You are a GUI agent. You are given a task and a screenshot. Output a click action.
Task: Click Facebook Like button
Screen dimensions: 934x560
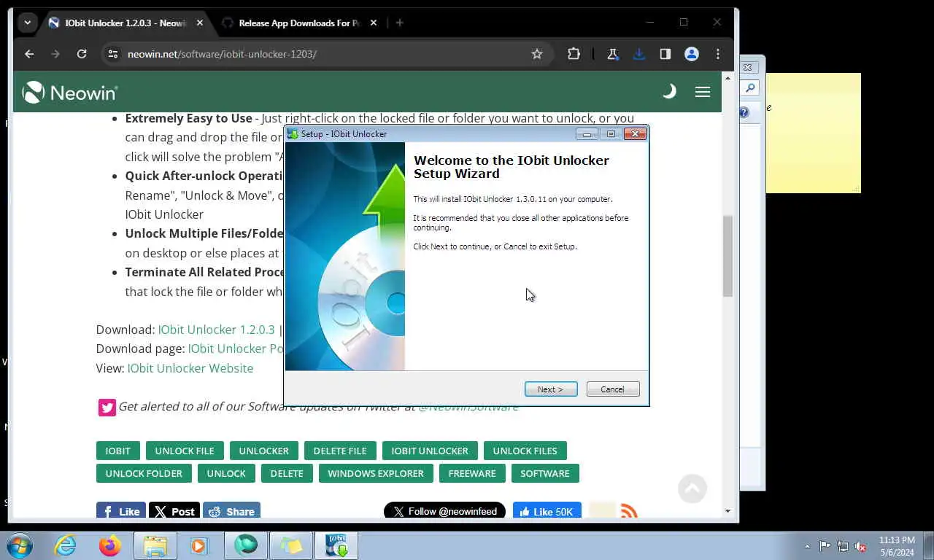pos(121,510)
